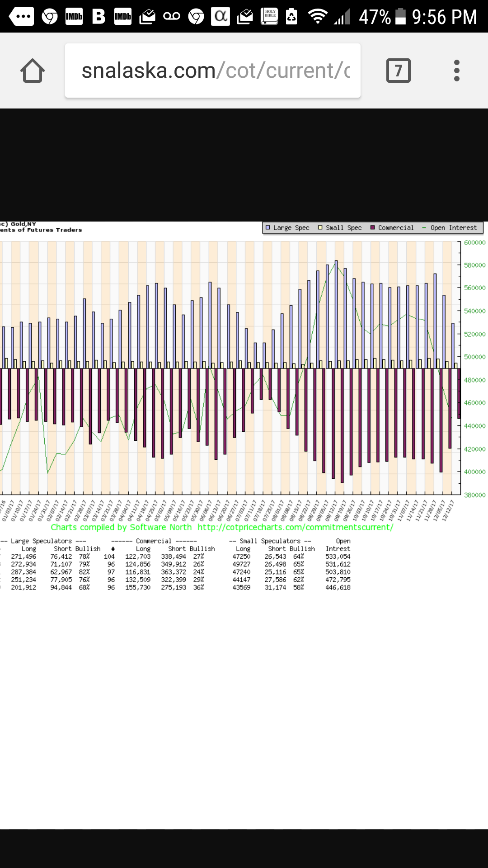This screenshot has width=488, height=868.
Task: Tap the Holy Bible notification icon
Action: click(x=270, y=17)
